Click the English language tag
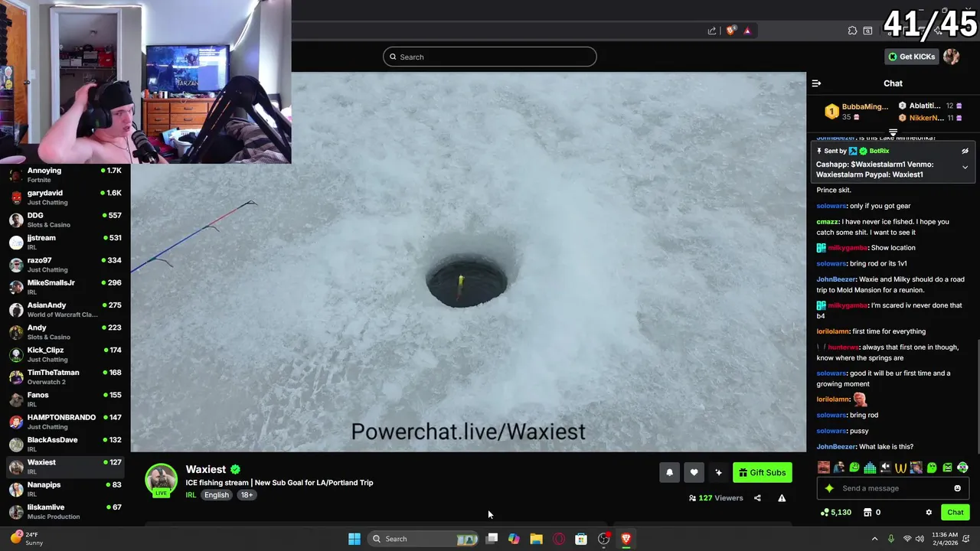Screen dimensions: 980x551 tap(217, 495)
